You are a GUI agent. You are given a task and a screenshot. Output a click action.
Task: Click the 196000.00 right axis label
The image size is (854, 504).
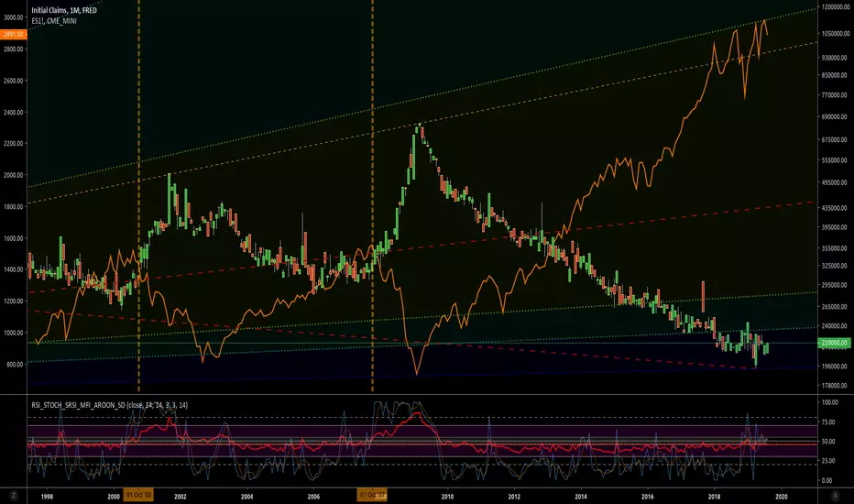[835, 367]
